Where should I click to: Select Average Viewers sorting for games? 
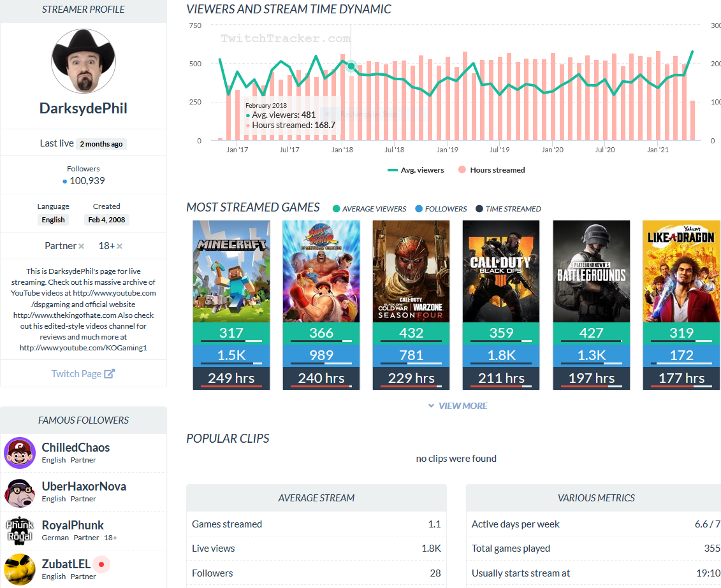pos(369,209)
